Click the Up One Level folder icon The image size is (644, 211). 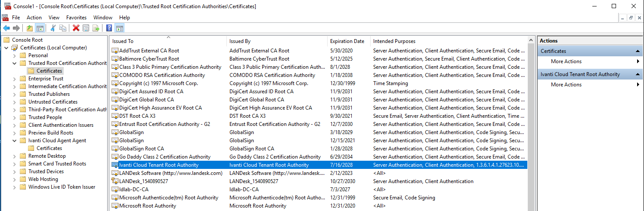[29, 28]
